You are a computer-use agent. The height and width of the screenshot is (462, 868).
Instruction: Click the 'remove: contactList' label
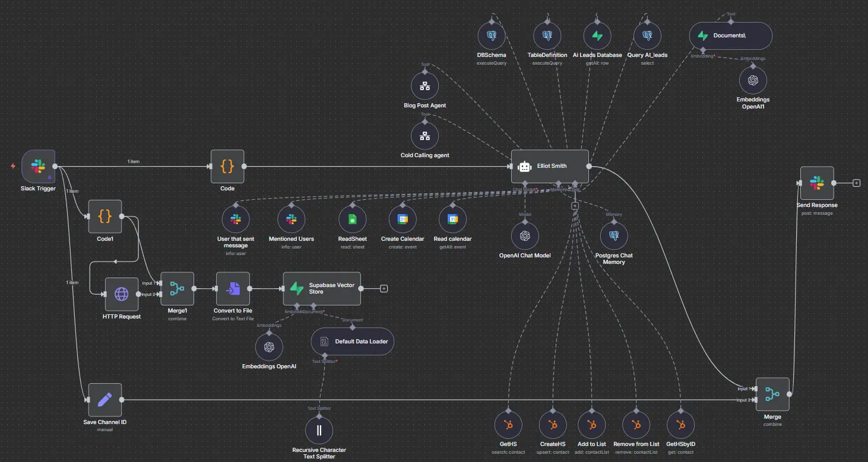(636, 452)
